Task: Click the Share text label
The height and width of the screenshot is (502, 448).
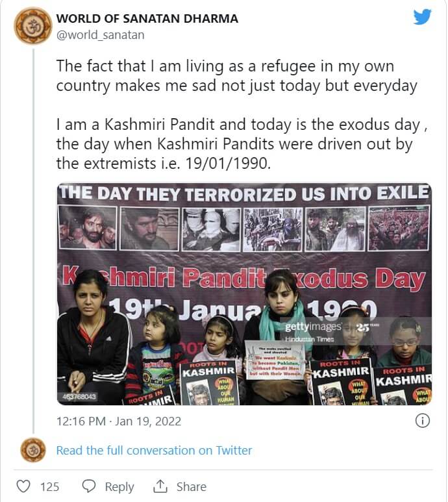Action: (191, 486)
